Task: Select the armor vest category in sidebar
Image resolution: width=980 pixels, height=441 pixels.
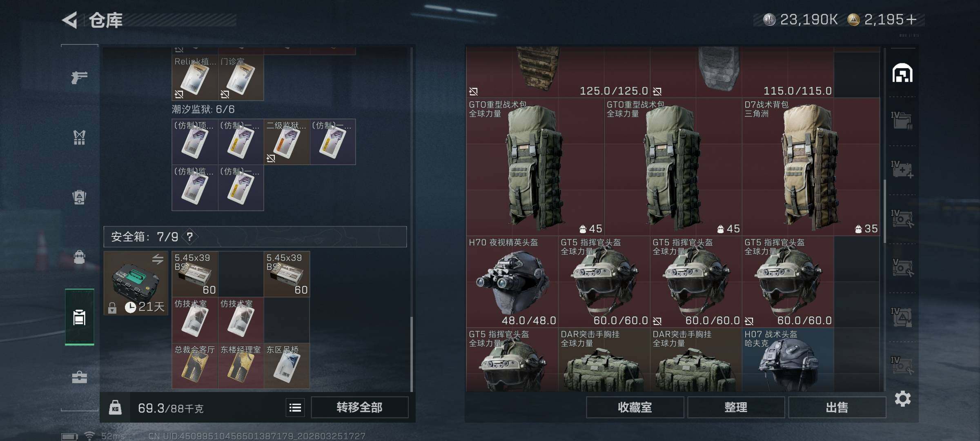Action: tap(79, 137)
